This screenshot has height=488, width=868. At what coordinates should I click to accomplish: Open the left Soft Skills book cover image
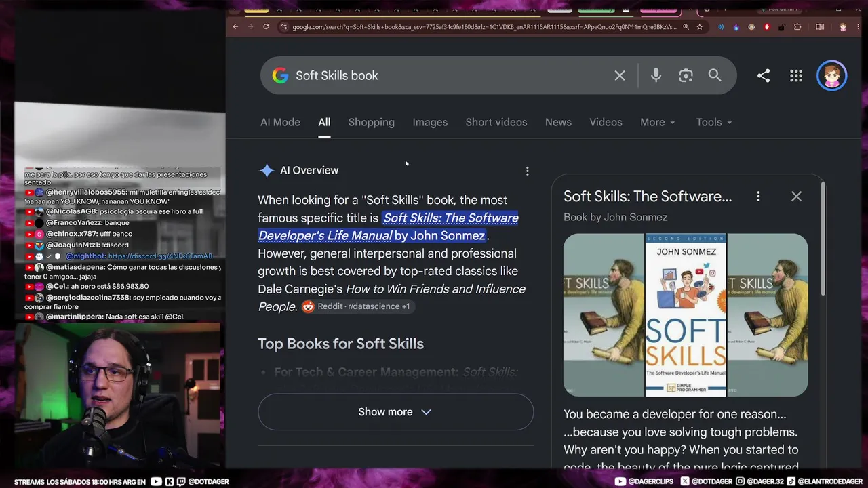click(604, 315)
